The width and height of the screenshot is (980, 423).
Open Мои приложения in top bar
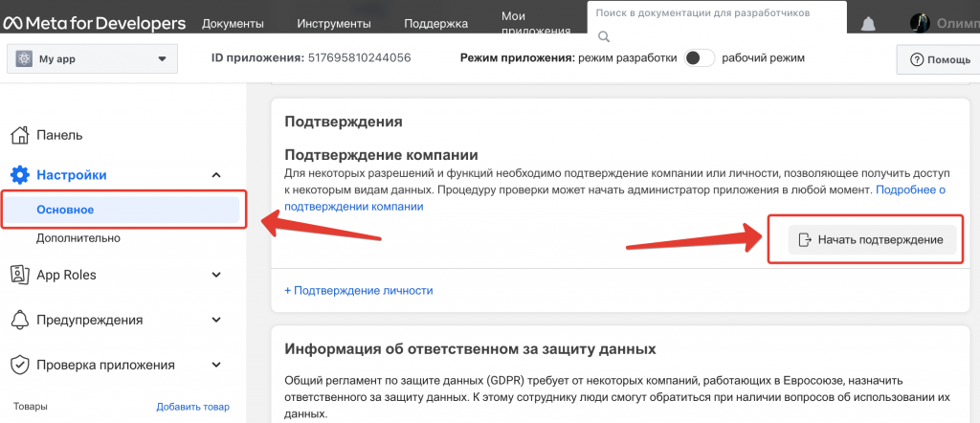(536, 24)
